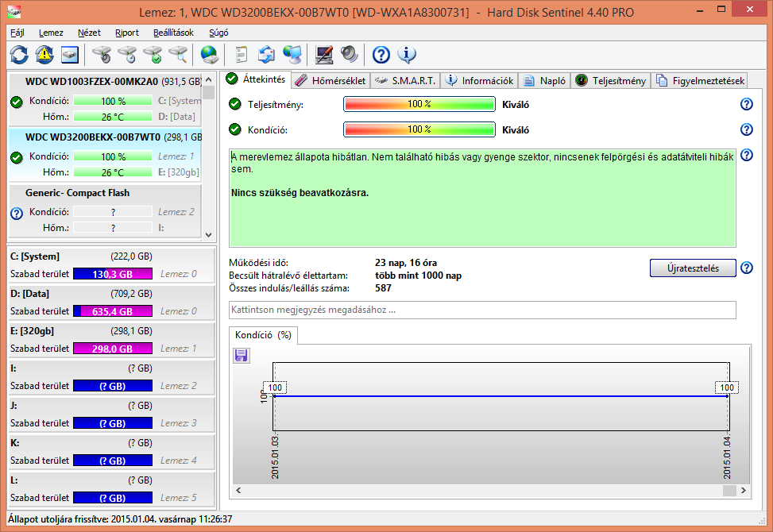The height and width of the screenshot is (532, 773).
Task: Open the Riport menu
Action: 126,33
